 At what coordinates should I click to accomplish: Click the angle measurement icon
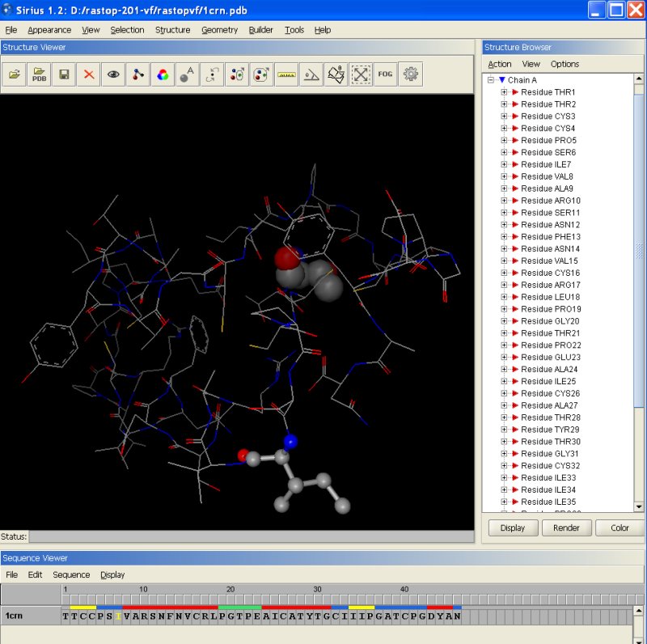point(311,74)
